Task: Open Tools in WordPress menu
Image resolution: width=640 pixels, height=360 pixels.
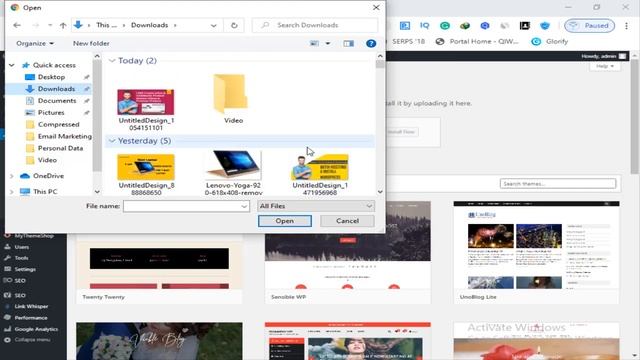Action: click(21, 258)
